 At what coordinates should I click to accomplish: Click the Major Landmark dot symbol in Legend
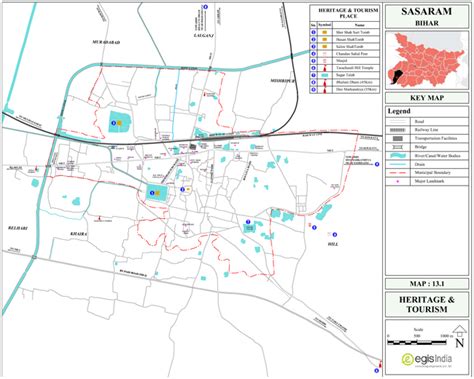tap(398, 182)
